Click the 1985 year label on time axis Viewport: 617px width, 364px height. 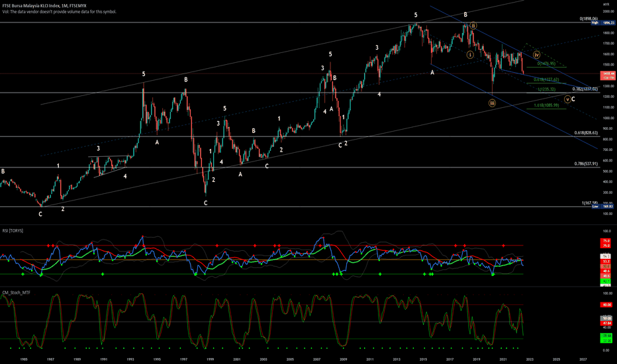24,359
